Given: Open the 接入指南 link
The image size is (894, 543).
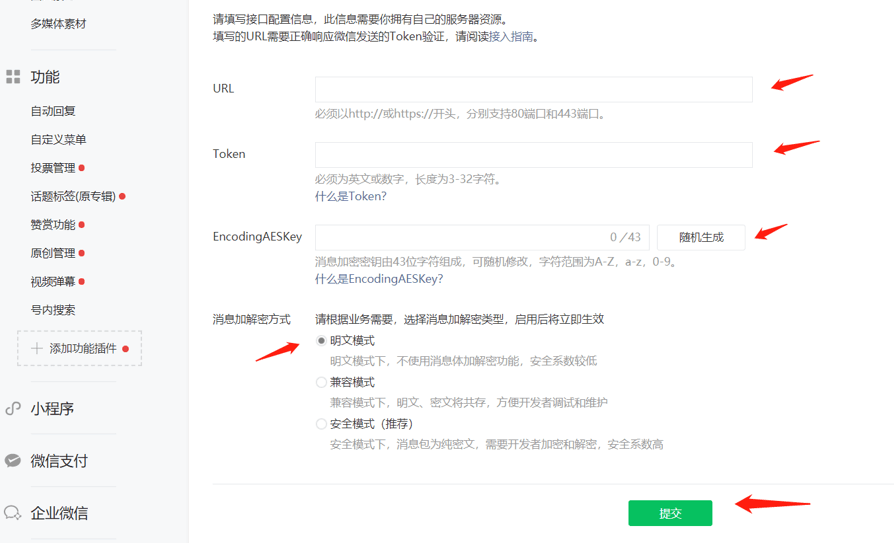Looking at the screenshot, I should click(511, 37).
